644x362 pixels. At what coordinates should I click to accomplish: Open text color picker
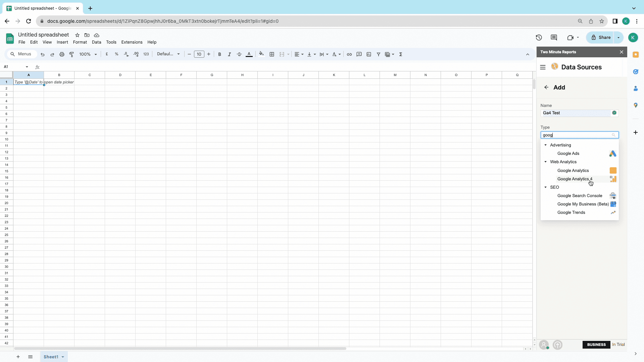point(249,54)
